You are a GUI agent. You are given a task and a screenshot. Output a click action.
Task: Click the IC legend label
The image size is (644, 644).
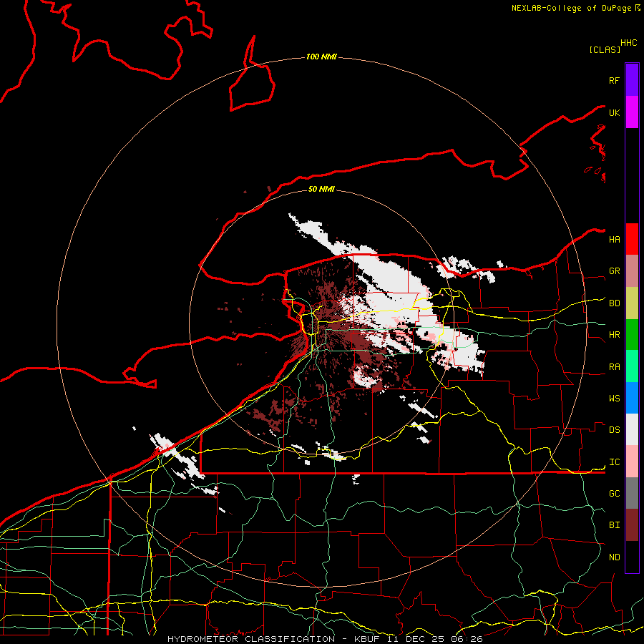coord(614,462)
